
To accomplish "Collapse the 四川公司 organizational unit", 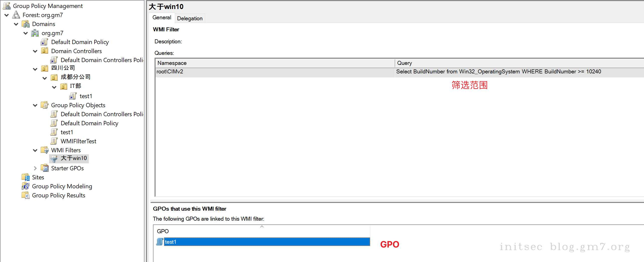I will pyautogui.click(x=35, y=69).
